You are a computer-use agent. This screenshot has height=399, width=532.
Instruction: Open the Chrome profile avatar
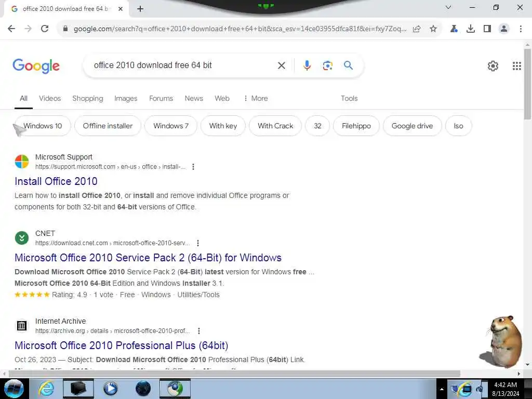point(504,29)
